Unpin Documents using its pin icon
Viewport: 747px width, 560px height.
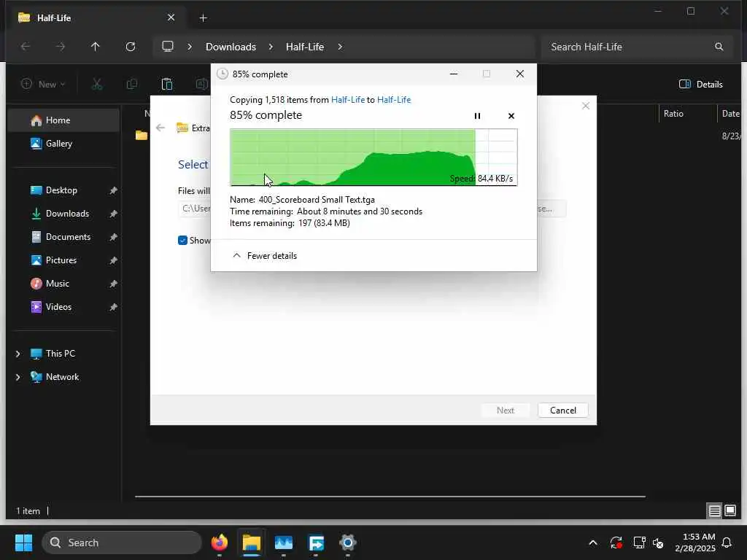[x=113, y=237]
